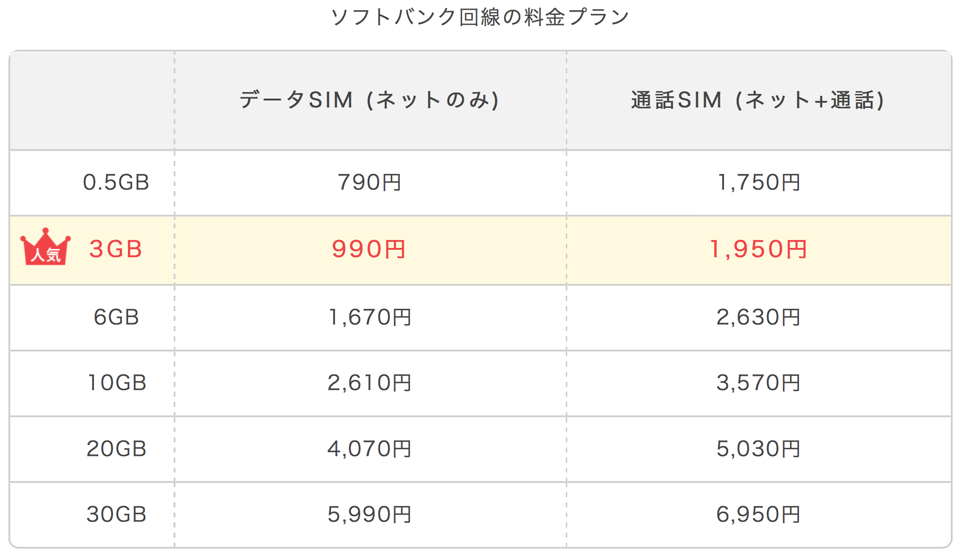Click the 1,750円 price cell
The image size is (966, 560).
point(758,182)
